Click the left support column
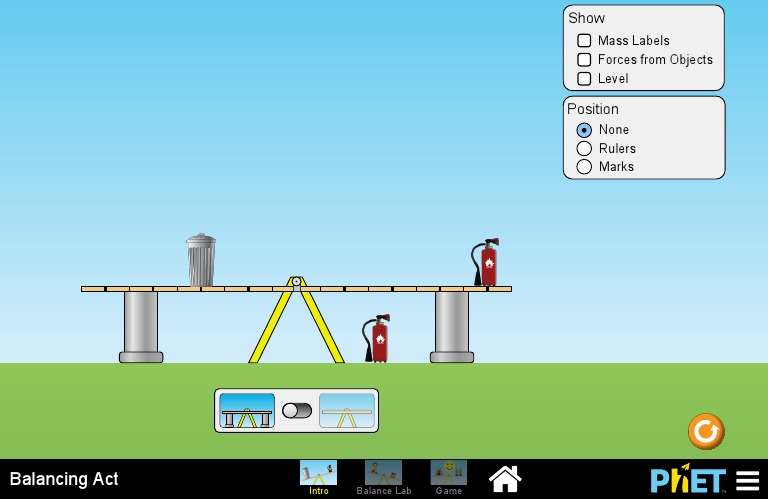The height and width of the screenshot is (499, 768). click(141, 327)
